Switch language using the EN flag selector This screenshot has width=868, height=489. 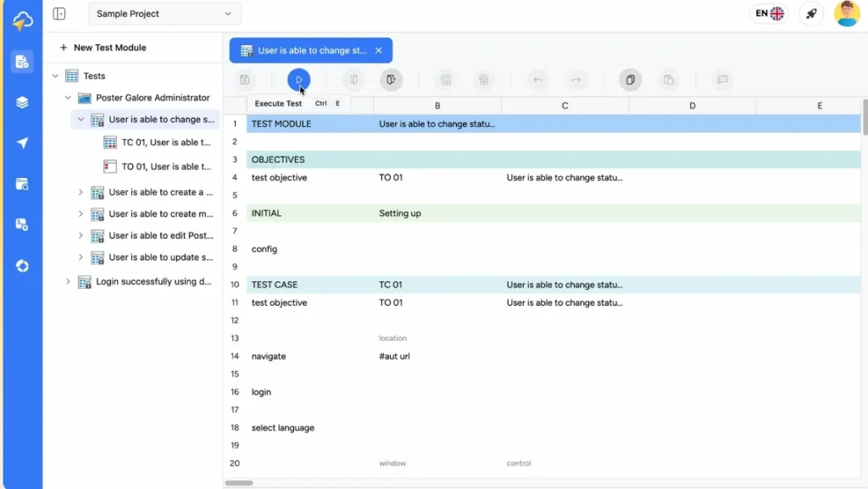tap(768, 14)
